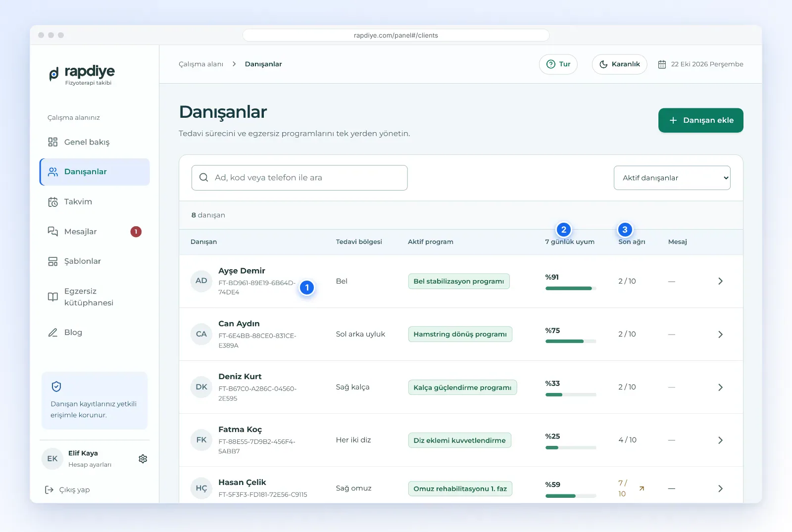Open the Şablonlar sidebar item
The height and width of the screenshot is (532, 792).
pos(95,261)
